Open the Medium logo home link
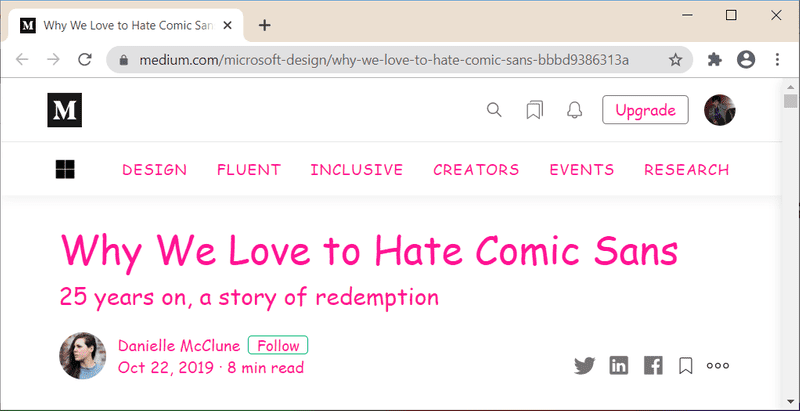 (x=65, y=110)
